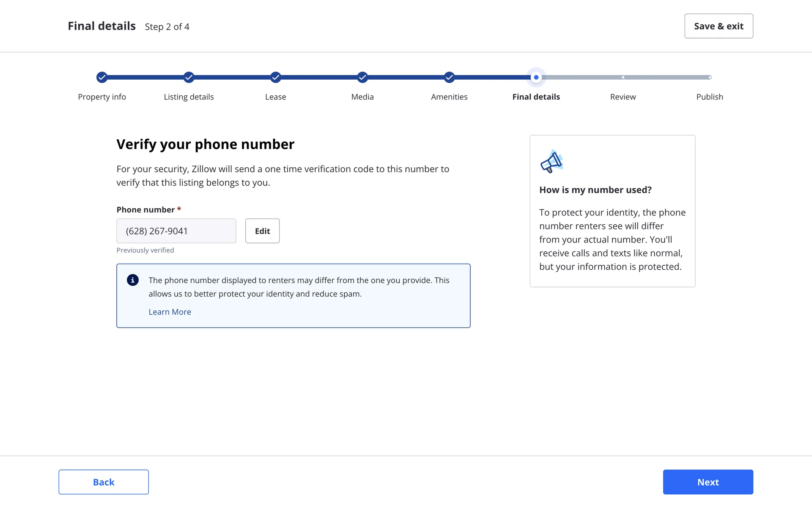Click the Publish step label
Viewport: 812px width, 508px height.
(x=709, y=97)
